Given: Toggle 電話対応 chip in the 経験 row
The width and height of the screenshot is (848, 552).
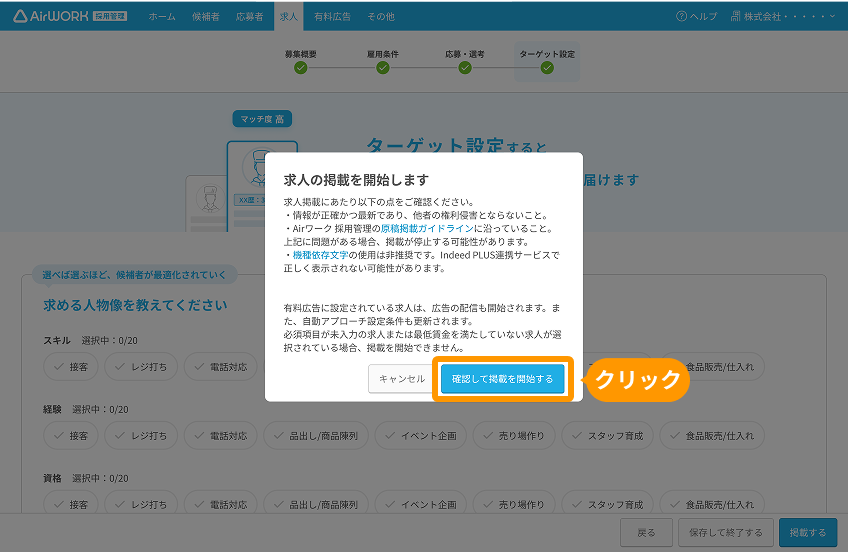Looking at the screenshot, I should coord(221,436).
